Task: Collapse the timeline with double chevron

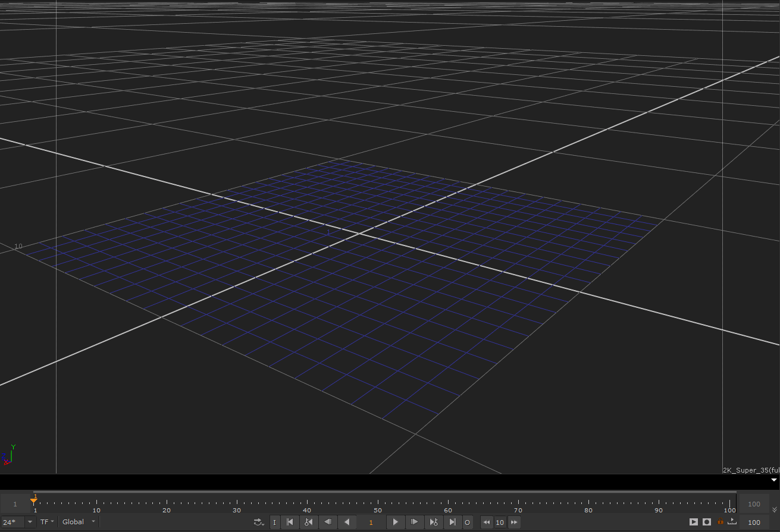Action: click(774, 509)
